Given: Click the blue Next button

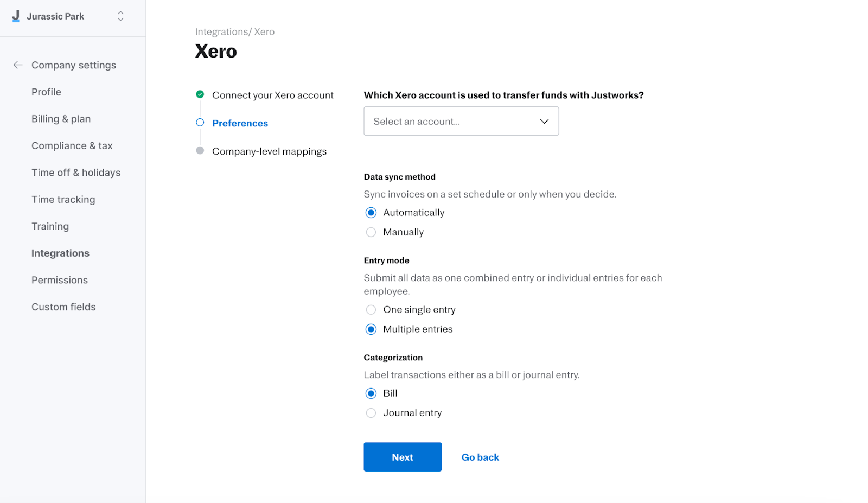Looking at the screenshot, I should pyautogui.click(x=403, y=457).
